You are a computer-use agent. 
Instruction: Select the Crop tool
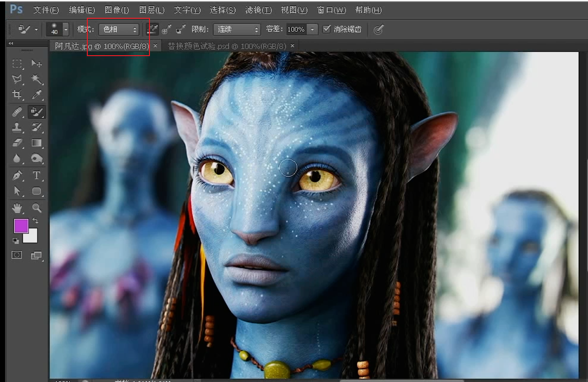[17, 95]
